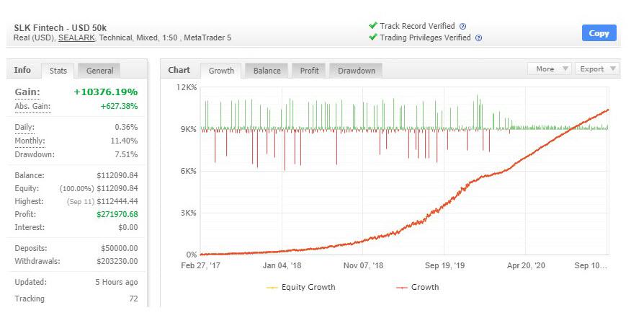Viewport: 644px width, 318px height.
Task: Click the green checkmark for Track Record Verified
Action: click(372, 25)
